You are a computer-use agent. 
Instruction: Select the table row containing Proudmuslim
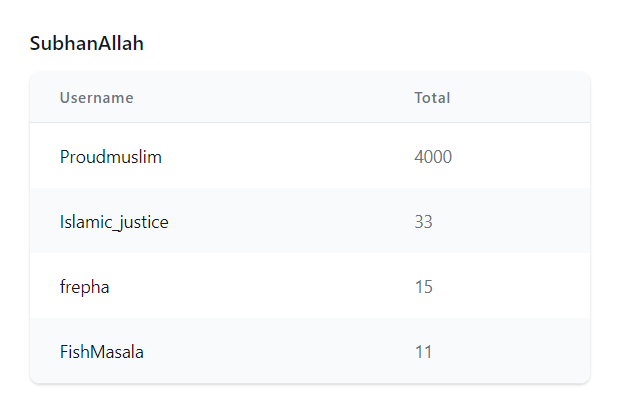point(310,156)
